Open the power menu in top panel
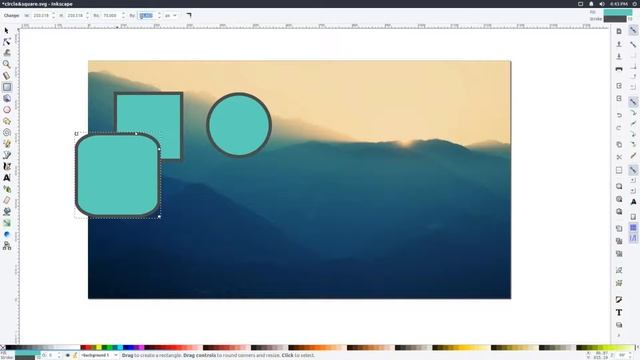The height and width of the screenshot is (360, 640). 636,4
